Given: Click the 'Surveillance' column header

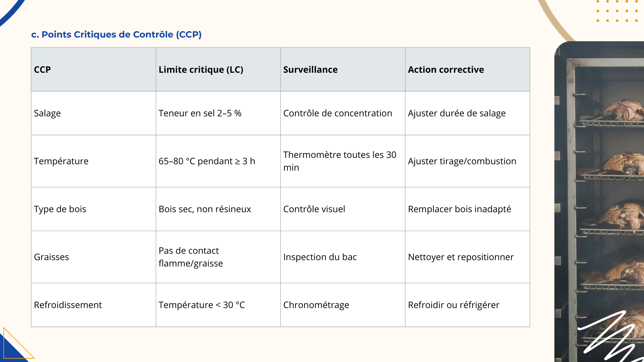Looking at the screenshot, I should [343, 69].
